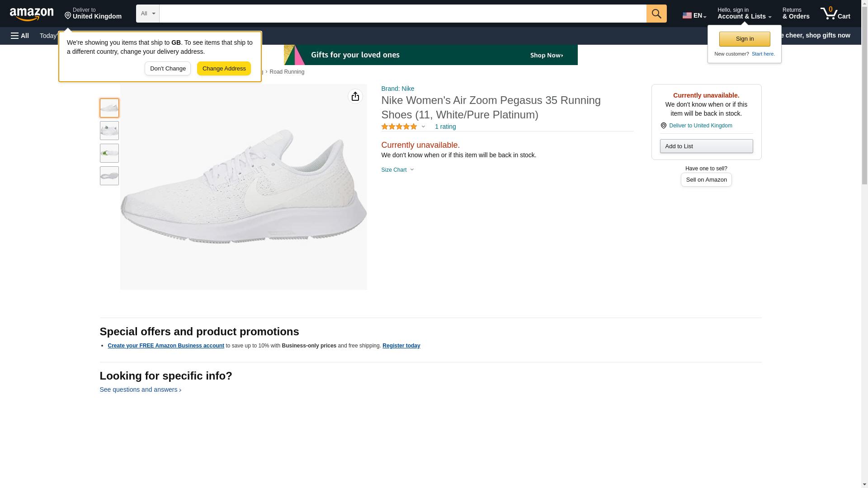868x488 pixels.
Task: Click the Amazon logo
Action: (x=32, y=14)
